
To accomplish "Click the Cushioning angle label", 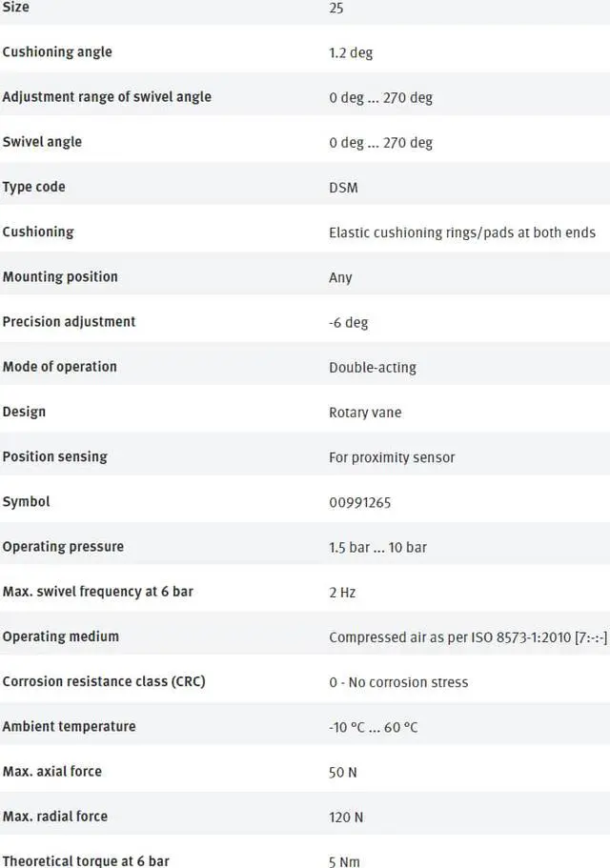I will click(57, 51).
